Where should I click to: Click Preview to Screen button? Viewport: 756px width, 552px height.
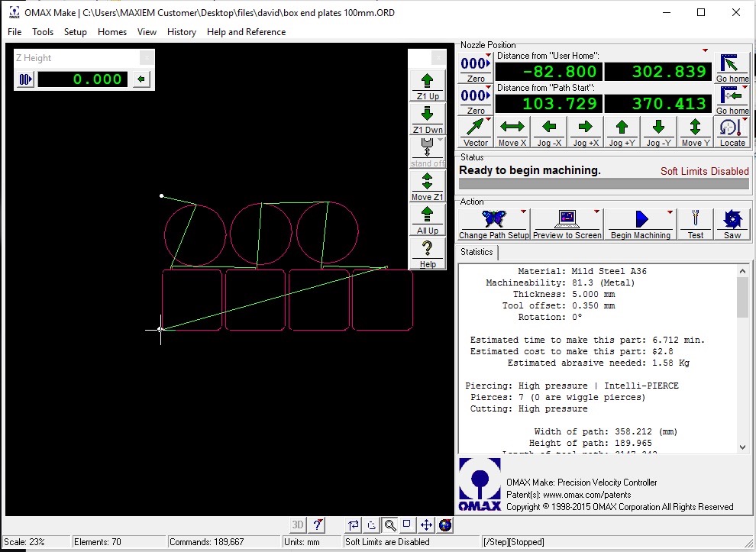tap(567, 224)
